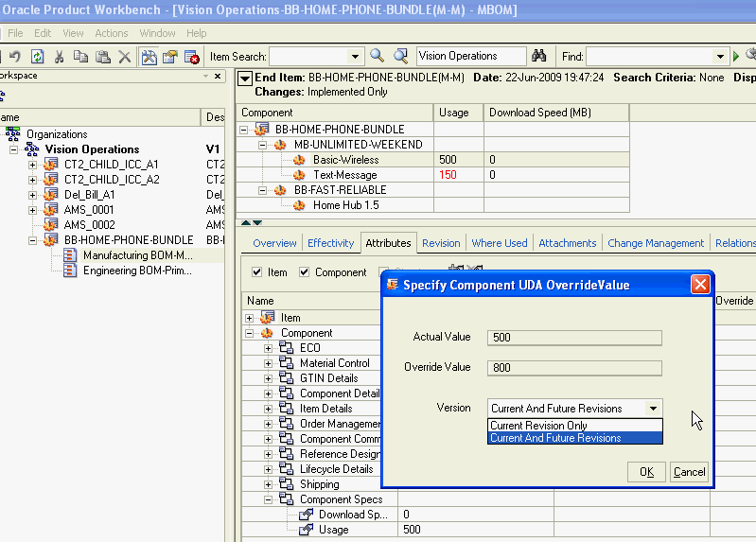This screenshot has height=542, width=756.
Task: Collapse the MB-UNLIMITED-WEEKEND component node
Action: click(x=262, y=145)
